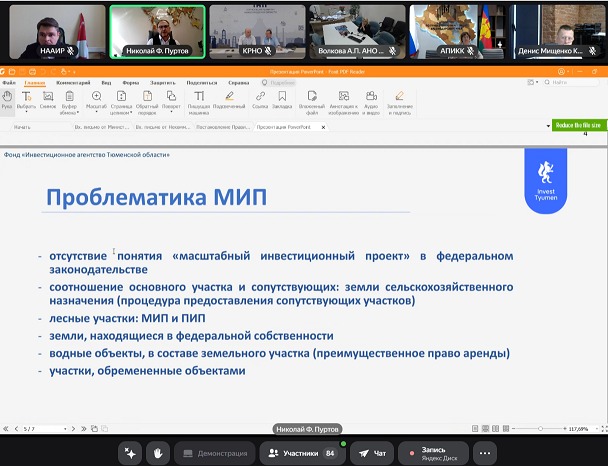Click the green Reduce the file size button
The height and width of the screenshot is (466, 608).
(579, 124)
